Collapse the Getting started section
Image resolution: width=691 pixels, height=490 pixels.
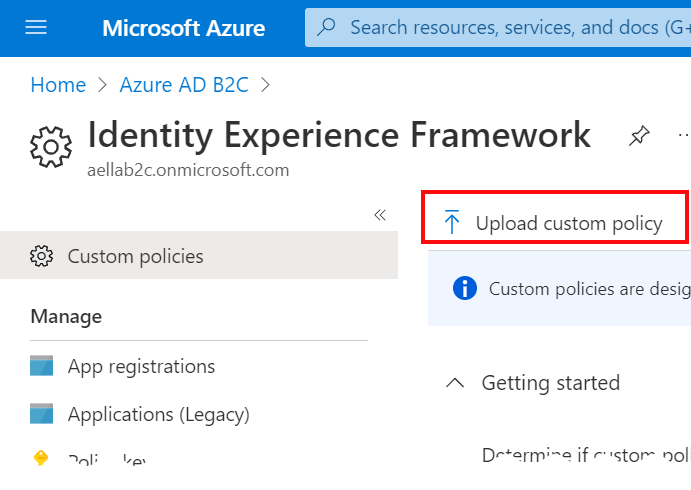[455, 383]
